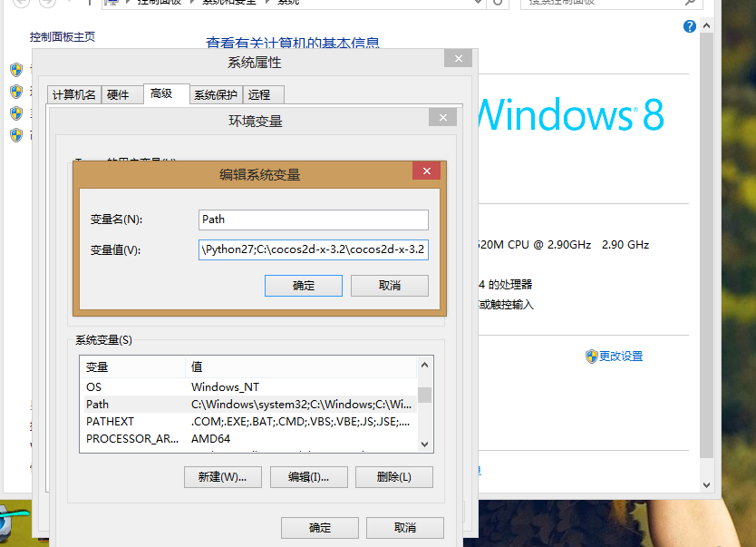The width and height of the screenshot is (756, 547).
Task: Select the PATHEXT variable row
Action: [248, 422]
